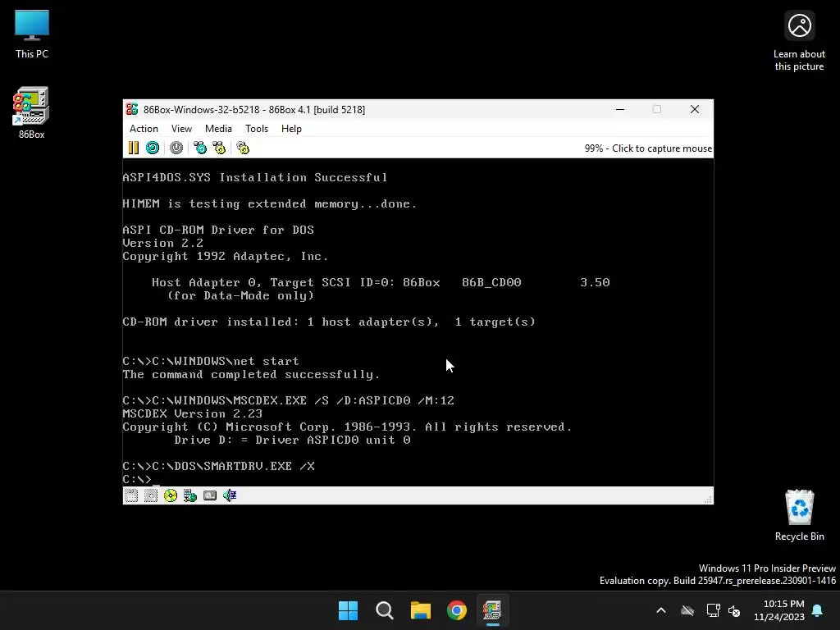Click the OneDrive cloud tray icon
Screen dimensions: 840x630
pyautogui.click(x=687, y=610)
